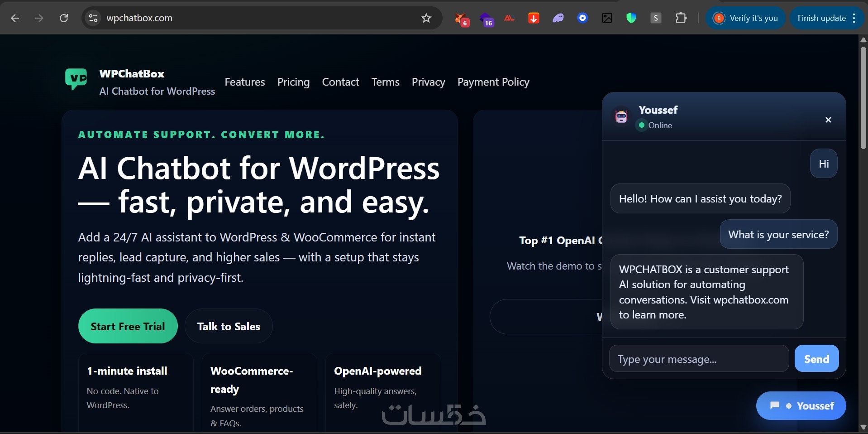Click the 'Hi' chat message bubble
This screenshot has height=434, width=868.
[x=824, y=164]
